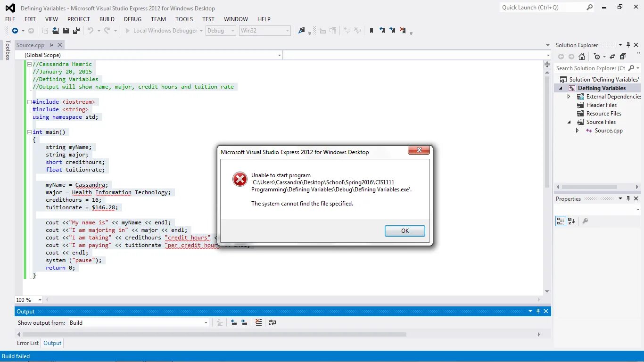Viewport: 644px width, 362px height.
Task: Open the Undo history dropdown arrow
Action: tap(99, 31)
